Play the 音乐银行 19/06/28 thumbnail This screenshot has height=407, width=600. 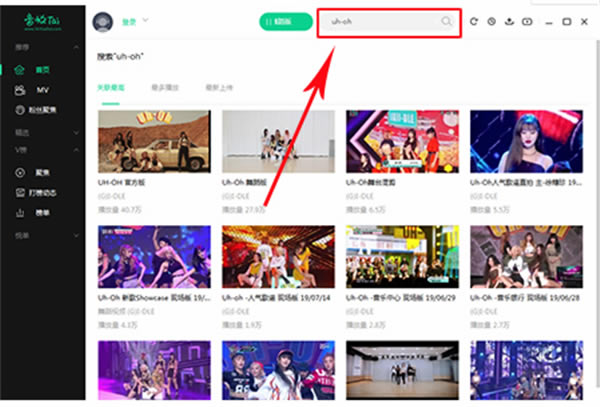[x=527, y=257]
